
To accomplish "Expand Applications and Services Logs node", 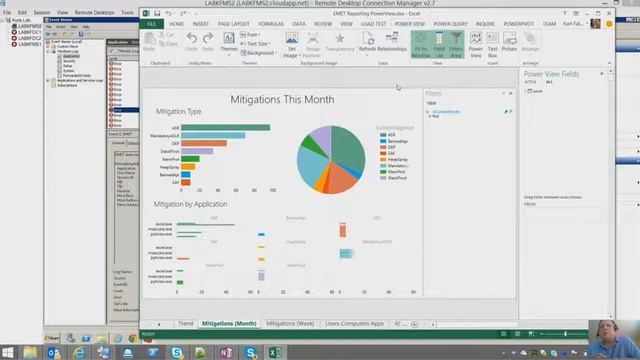I will point(48,80).
